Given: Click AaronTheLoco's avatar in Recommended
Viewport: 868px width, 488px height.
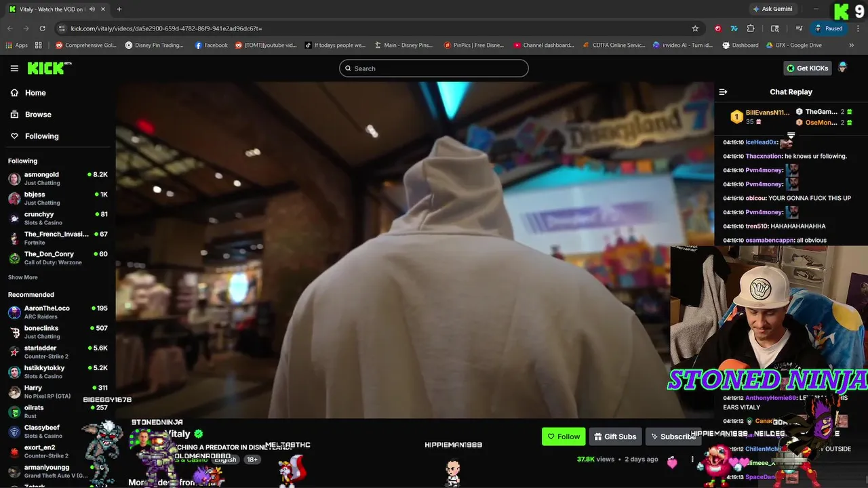Looking at the screenshot, I should click(x=14, y=312).
